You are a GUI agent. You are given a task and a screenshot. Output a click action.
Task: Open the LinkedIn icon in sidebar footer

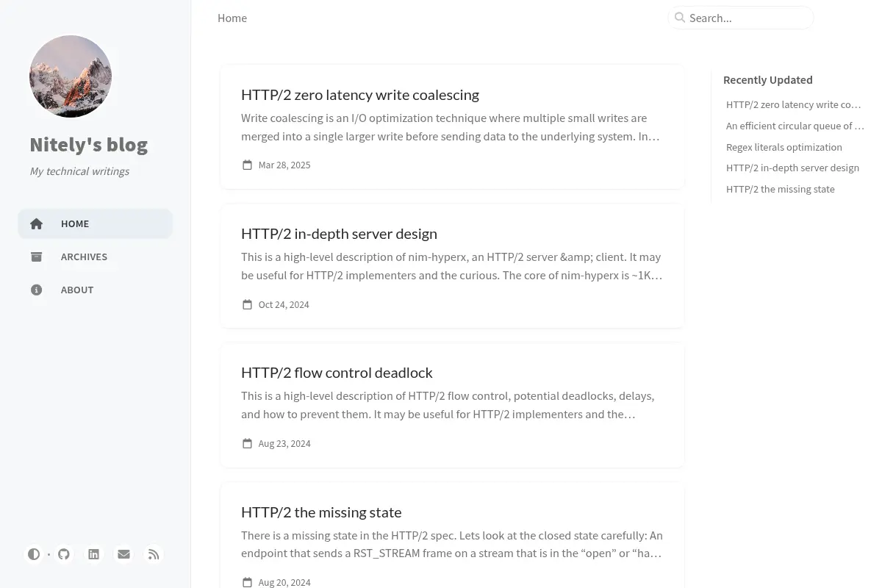pyautogui.click(x=94, y=554)
